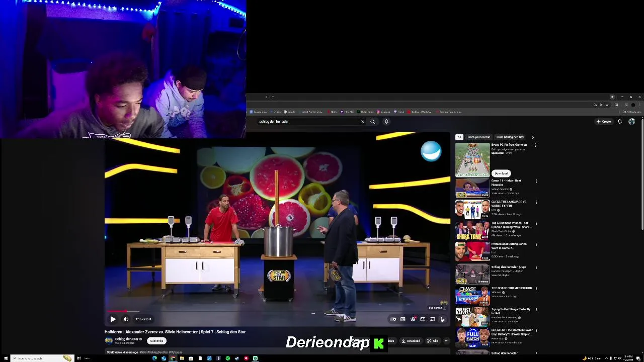The height and width of the screenshot is (362, 644).
Task: Open the 'Professional Cutting Series' video title
Action: (x=509, y=246)
